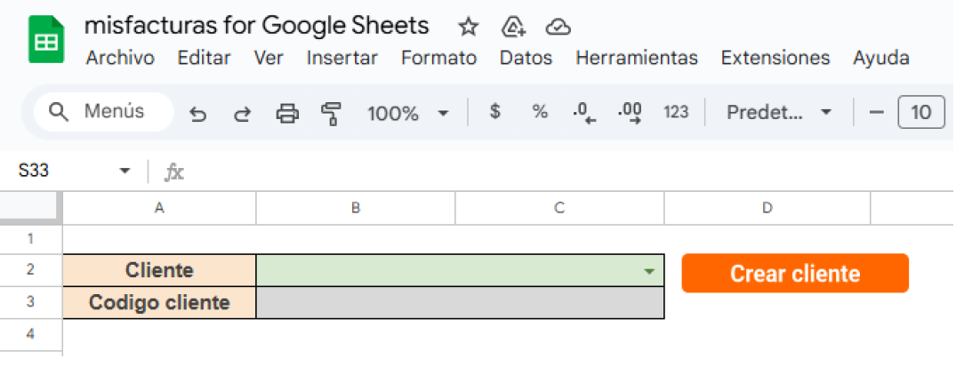Open the Extensiones menu
This screenshot has height=367, width=980.
coord(775,58)
